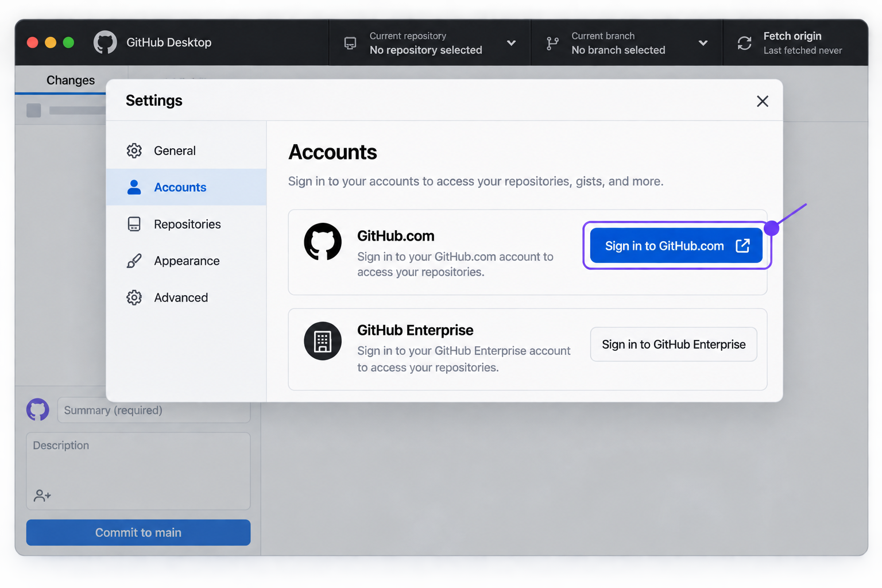Click the "GitHub.com" card title
Image resolution: width=882 pixels, height=588 pixels.
(x=396, y=236)
